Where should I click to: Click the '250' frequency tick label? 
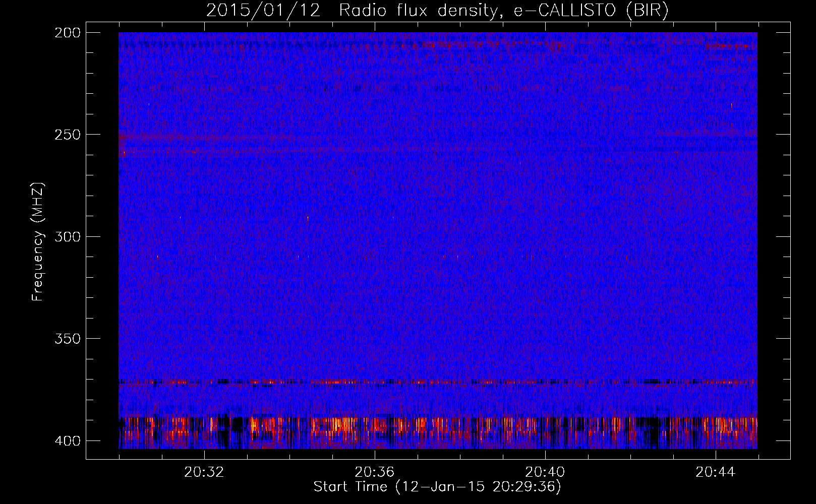(68, 135)
